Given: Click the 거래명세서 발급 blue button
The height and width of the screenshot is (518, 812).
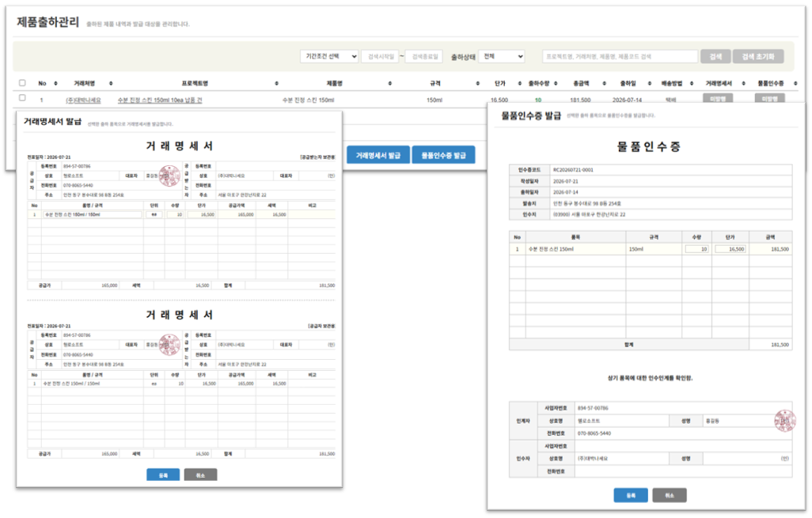Looking at the screenshot, I should pyautogui.click(x=378, y=155).
